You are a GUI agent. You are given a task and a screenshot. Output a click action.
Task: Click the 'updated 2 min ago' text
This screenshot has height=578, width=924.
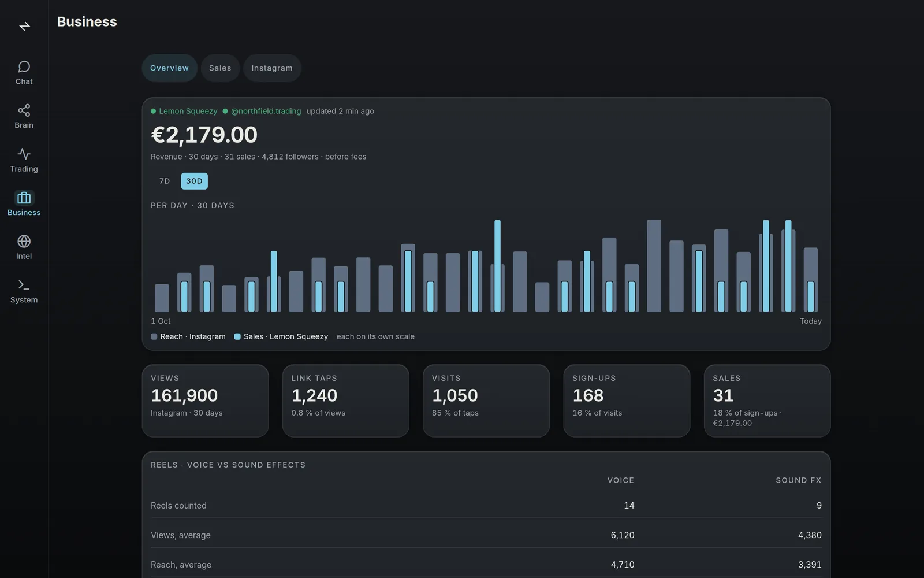click(x=340, y=111)
